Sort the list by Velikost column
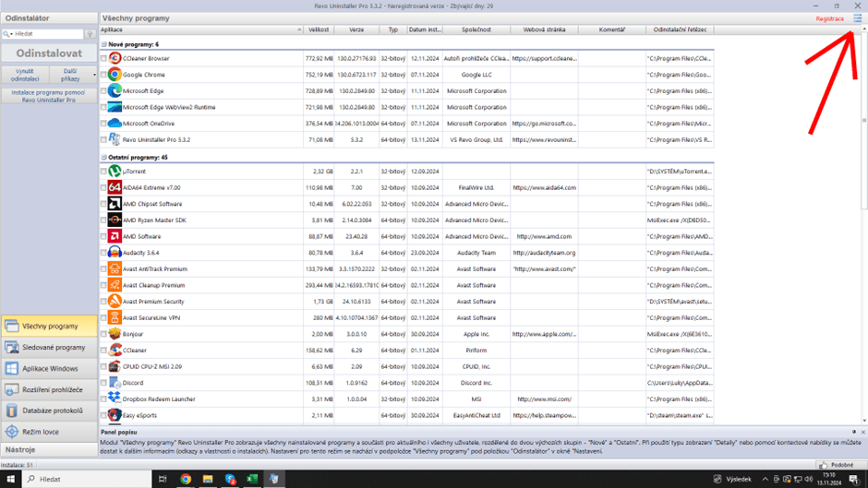This screenshot has width=868, height=488. 319,30
